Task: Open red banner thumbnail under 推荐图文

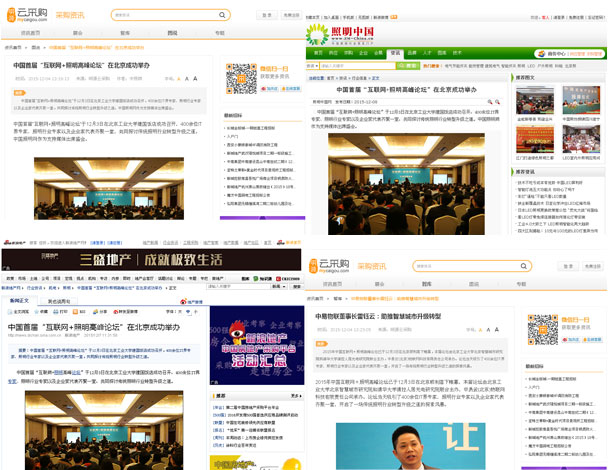Action: (535, 140)
